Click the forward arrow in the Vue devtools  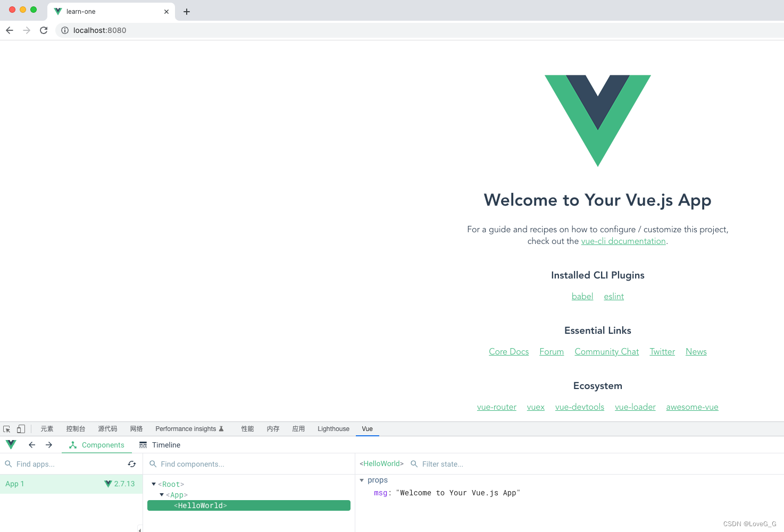[49, 444]
